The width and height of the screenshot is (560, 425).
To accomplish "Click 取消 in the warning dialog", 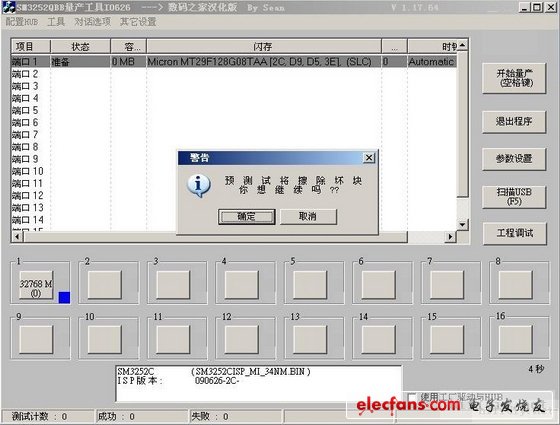I will [308, 216].
